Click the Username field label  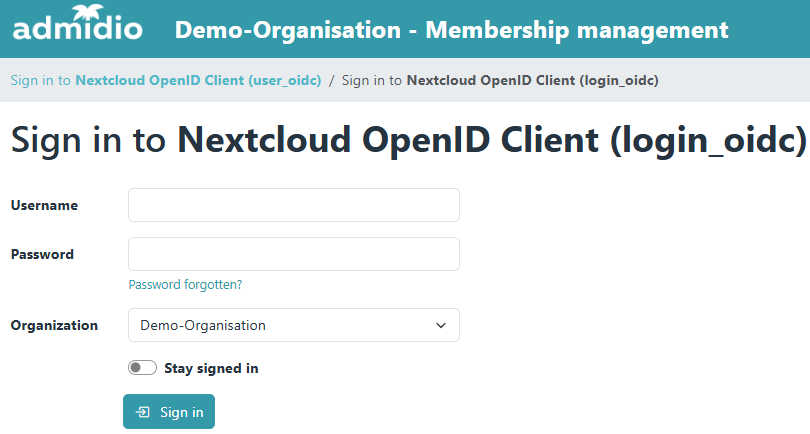[x=44, y=205]
